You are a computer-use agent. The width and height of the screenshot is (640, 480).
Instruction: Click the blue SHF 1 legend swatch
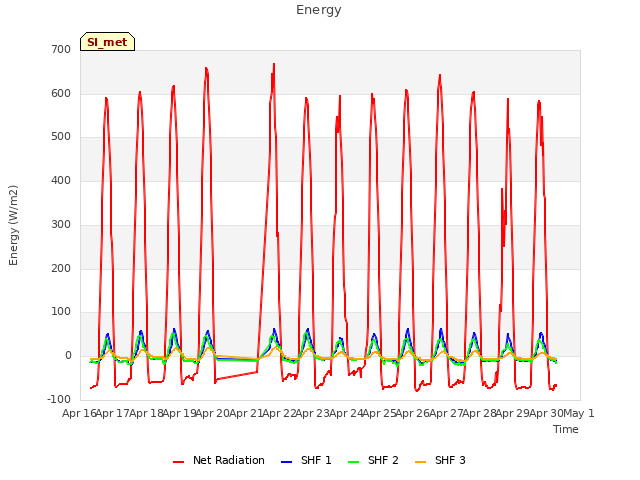pos(287,462)
